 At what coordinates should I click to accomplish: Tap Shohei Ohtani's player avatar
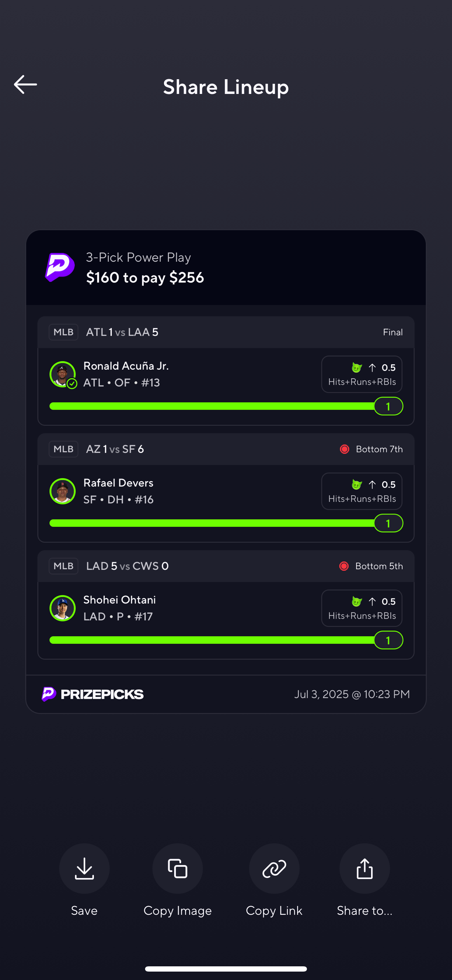pyautogui.click(x=62, y=608)
